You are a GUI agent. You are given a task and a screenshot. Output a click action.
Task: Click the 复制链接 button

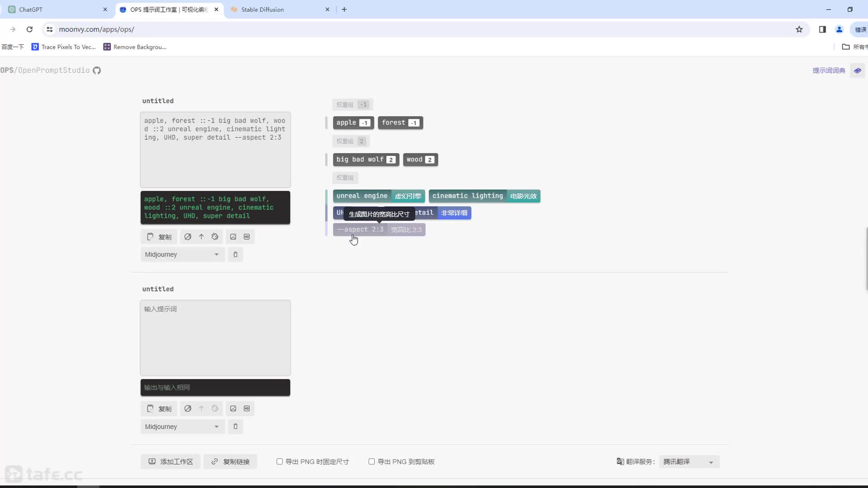pyautogui.click(x=231, y=461)
